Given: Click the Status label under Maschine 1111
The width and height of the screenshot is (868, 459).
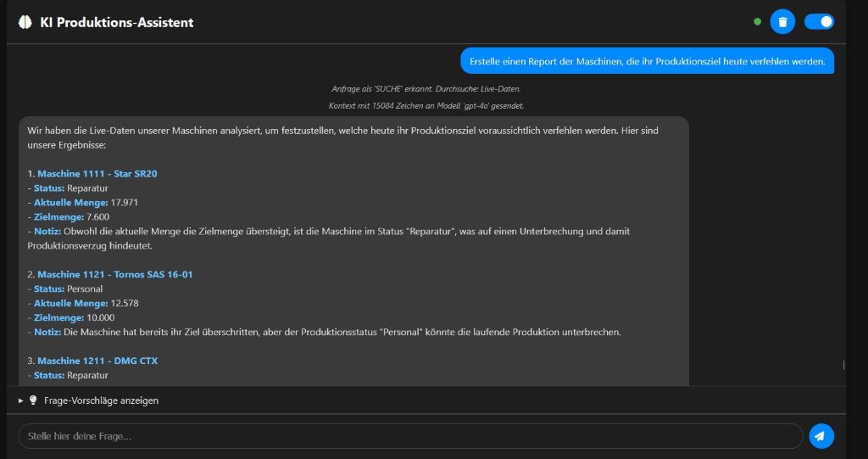Looking at the screenshot, I should pyautogui.click(x=49, y=188).
